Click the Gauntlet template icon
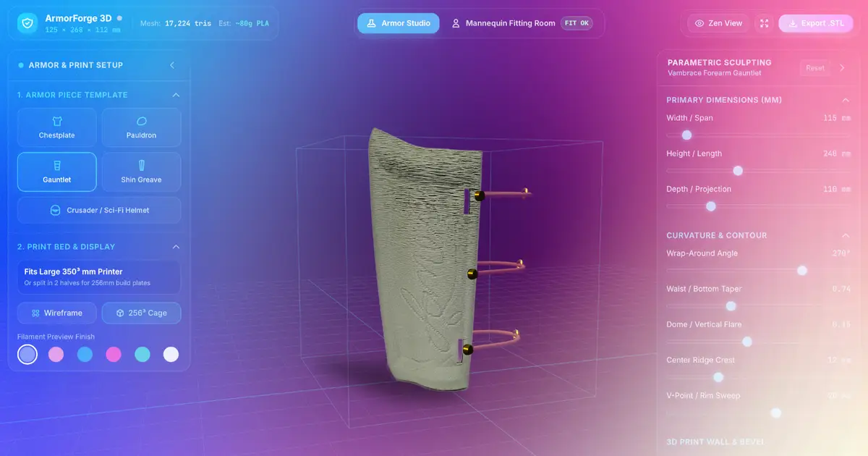Screen dimensions: 868x456 pyautogui.click(x=57, y=166)
